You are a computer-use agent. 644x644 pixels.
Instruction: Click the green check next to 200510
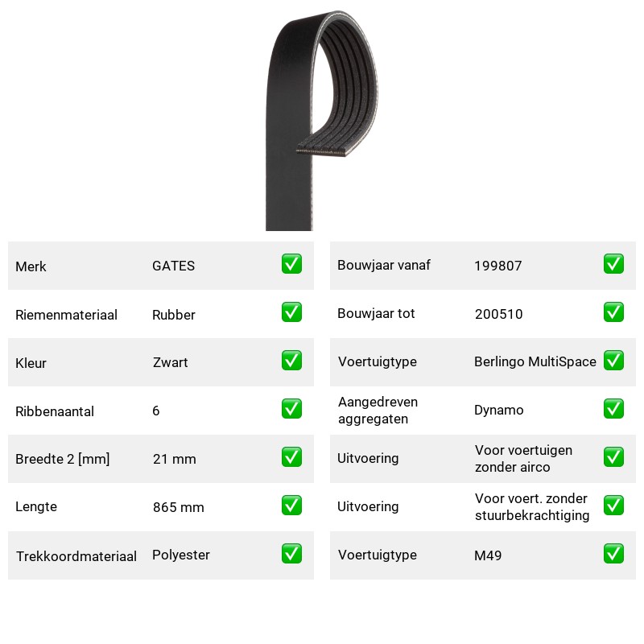613,312
